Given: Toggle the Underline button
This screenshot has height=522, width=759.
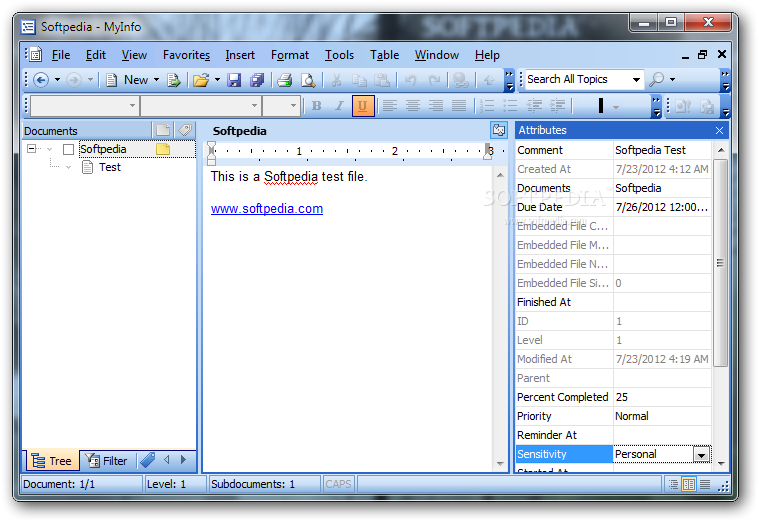Looking at the screenshot, I should [x=363, y=106].
